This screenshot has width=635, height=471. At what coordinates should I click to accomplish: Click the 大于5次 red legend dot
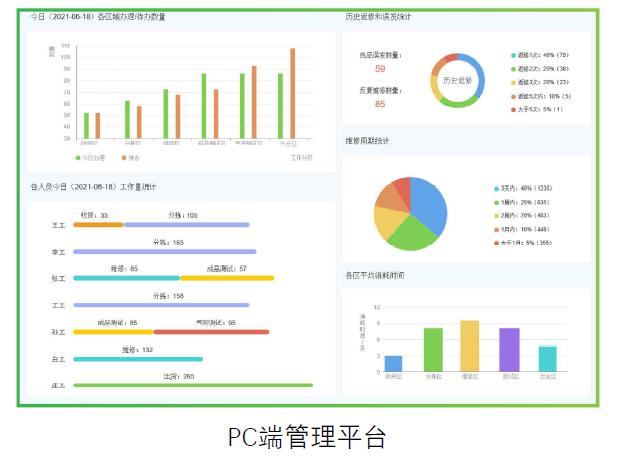(x=513, y=109)
